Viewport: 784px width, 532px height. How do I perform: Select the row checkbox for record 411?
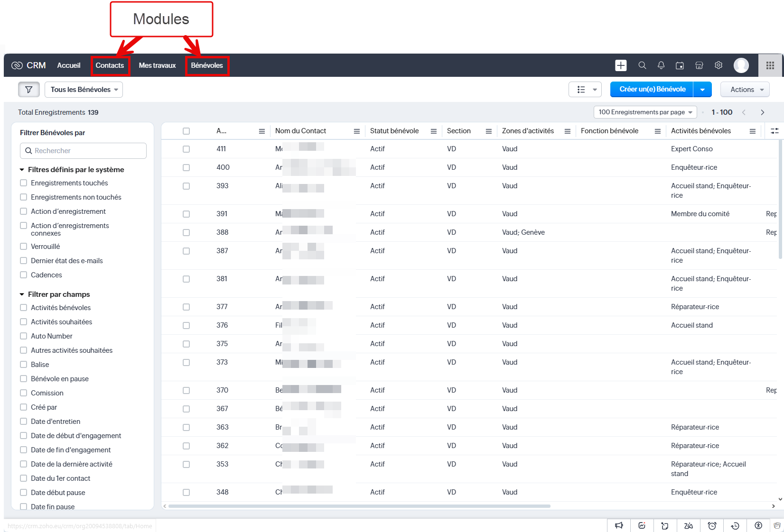[x=186, y=149]
